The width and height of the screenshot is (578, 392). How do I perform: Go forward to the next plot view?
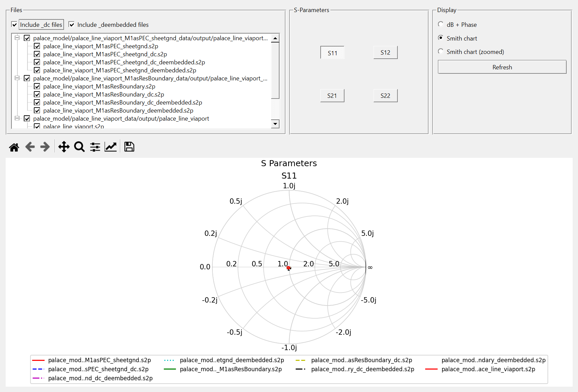point(45,147)
